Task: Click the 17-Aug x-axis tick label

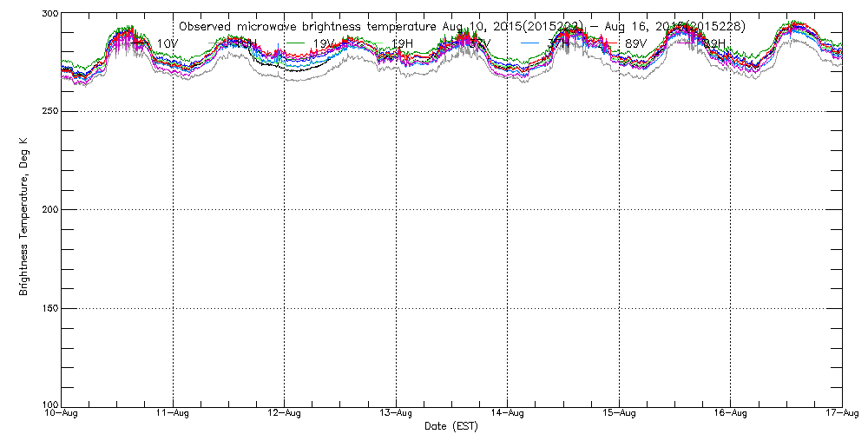Action: click(841, 414)
